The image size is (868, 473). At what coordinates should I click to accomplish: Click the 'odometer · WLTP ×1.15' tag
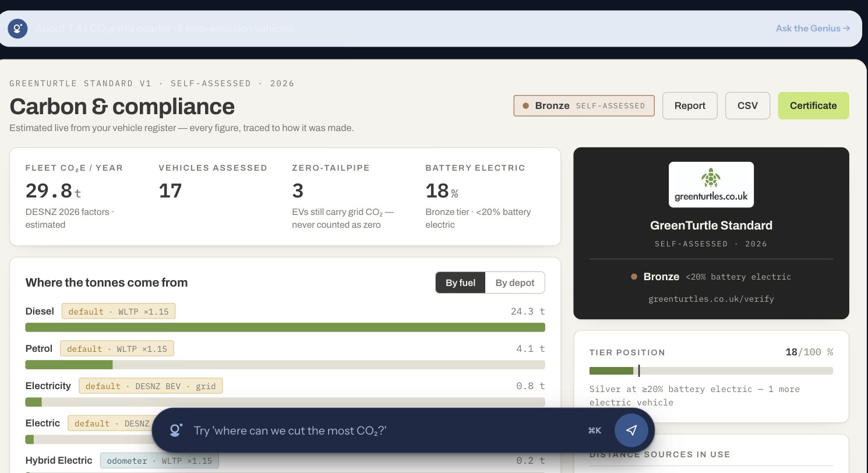160,461
